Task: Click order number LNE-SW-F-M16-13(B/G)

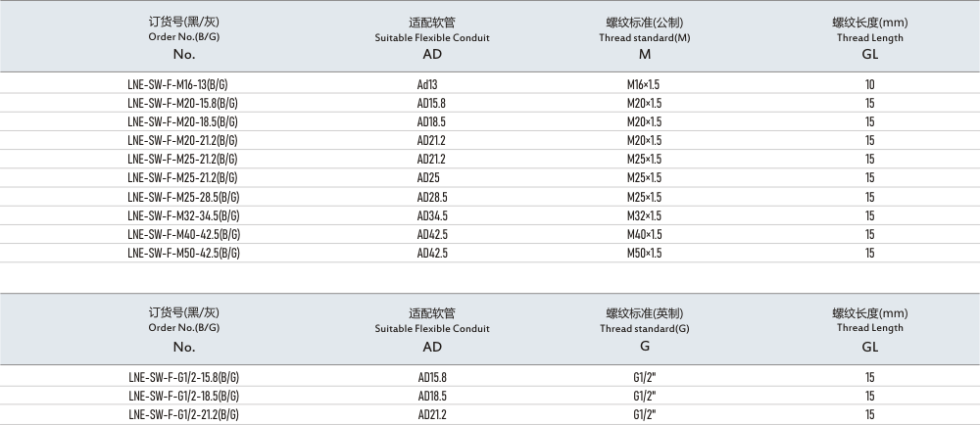Action: tap(183, 84)
